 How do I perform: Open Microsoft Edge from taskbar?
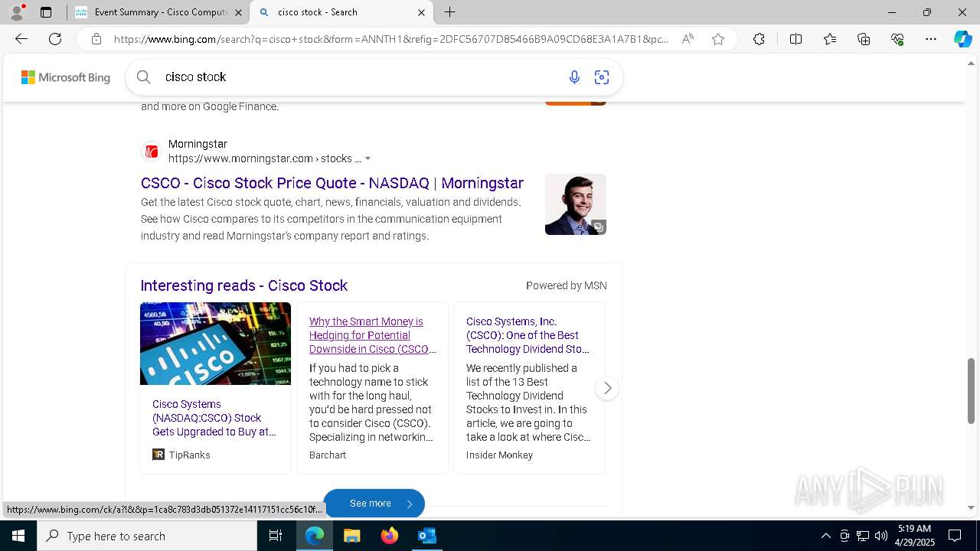315,536
